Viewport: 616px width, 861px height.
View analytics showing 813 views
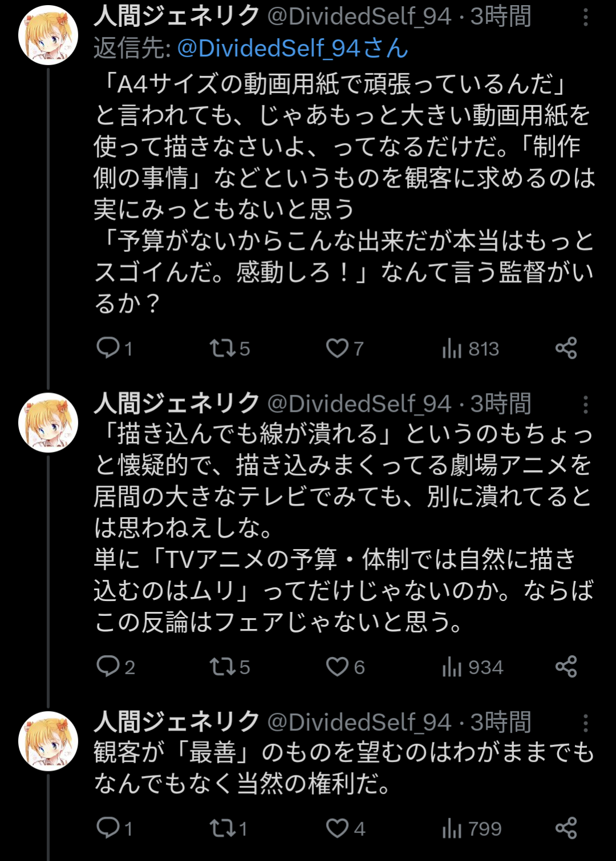[x=452, y=348]
